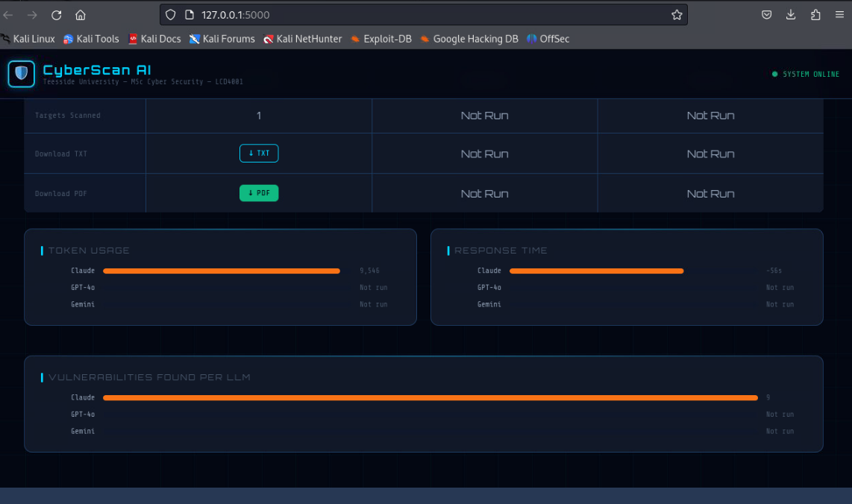The image size is (852, 504).
Task: Click the GPT-4o label under Vulnerabilities Found
Action: [x=83, y=415]
